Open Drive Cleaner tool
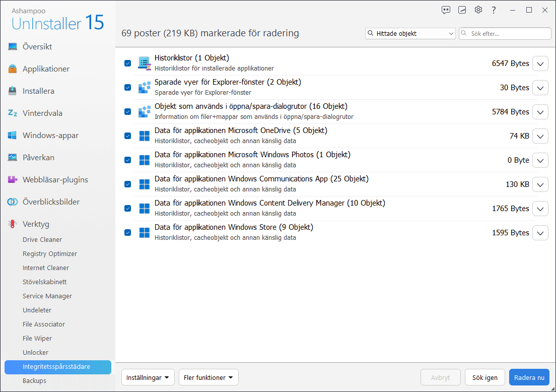Image resolution: width=556 pixels, height=392 pixels. click(x=42, y=239)
